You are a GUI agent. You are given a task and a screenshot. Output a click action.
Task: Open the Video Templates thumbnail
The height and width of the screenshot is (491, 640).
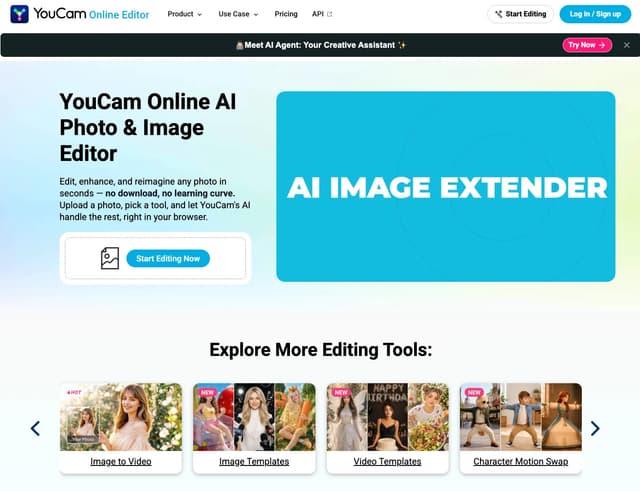pyautogui.click(x=387, y=417)
